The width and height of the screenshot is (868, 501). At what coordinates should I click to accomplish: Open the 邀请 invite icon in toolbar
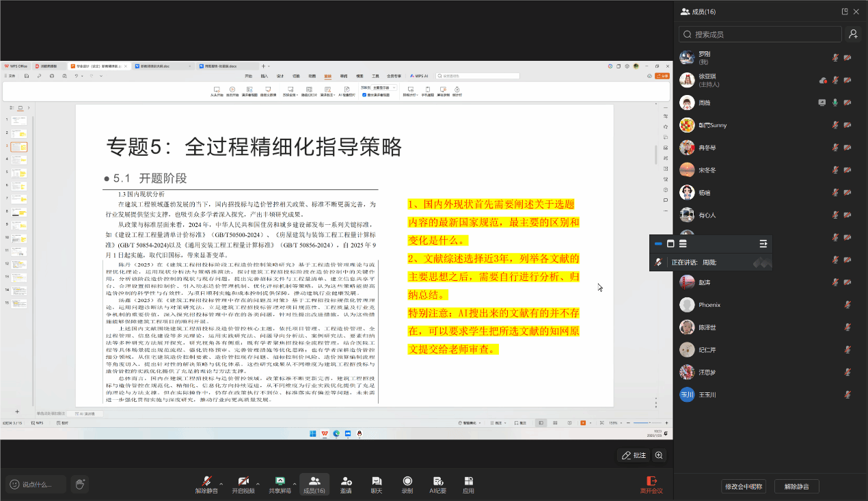346,484
